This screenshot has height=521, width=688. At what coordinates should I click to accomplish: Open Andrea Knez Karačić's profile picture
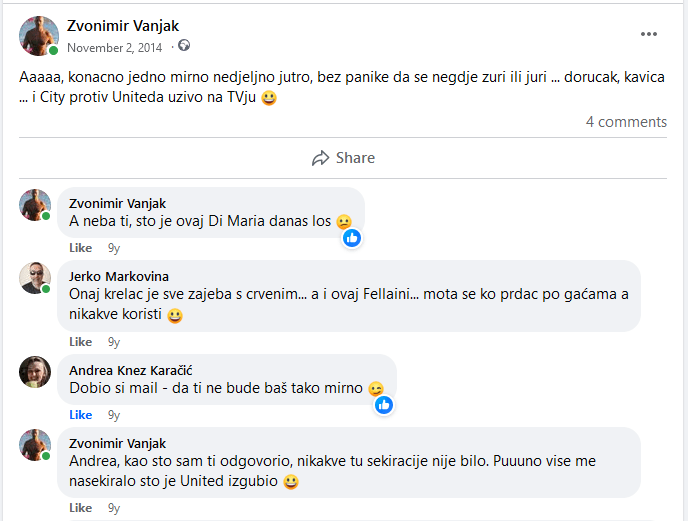[x=35, y=371]
